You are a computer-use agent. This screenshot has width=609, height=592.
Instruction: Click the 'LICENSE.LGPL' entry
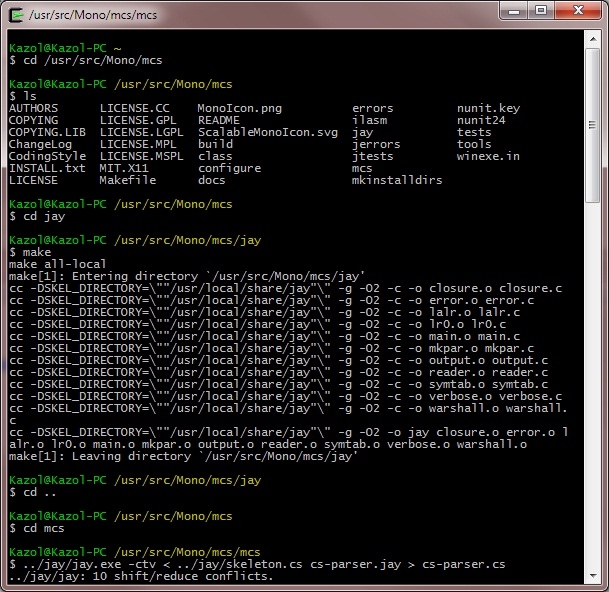[x=141, y=132]
